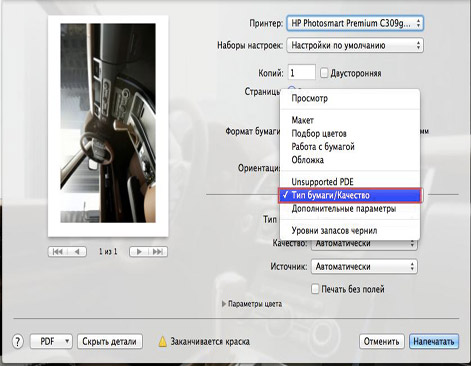The width and height of the screenshot is (471, 366).
Task: Open the Источник dropdown
Action: pyautogui.click(x=364, y=267)
